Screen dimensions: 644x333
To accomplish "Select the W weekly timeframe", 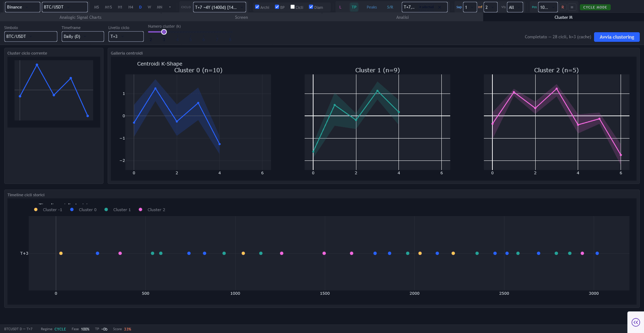I will click(149, 7).
